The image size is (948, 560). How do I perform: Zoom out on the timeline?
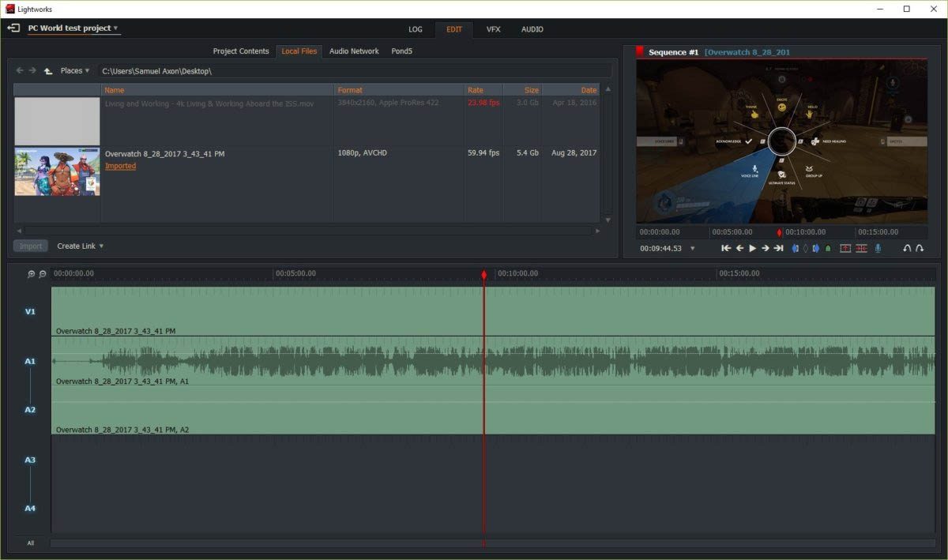point(43,274)
